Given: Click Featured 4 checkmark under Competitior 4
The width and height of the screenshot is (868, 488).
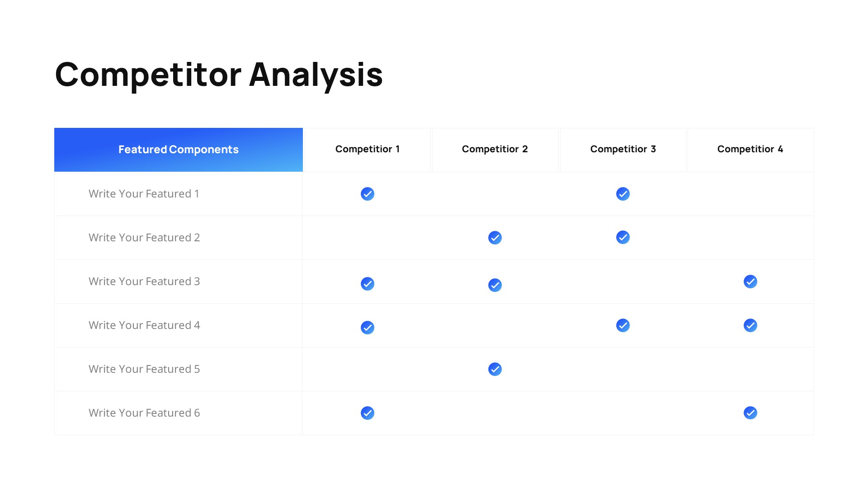Looking at the screenshot, I should [750, 325].
